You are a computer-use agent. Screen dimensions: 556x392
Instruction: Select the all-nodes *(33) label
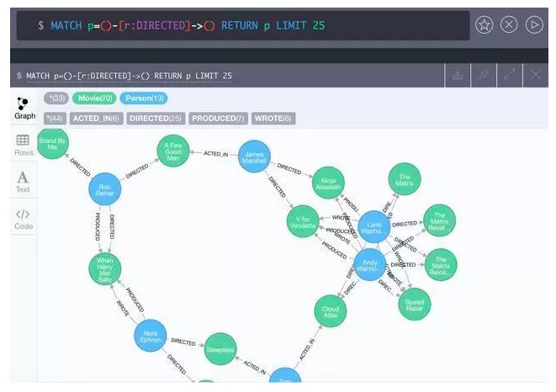pos(56,98)
